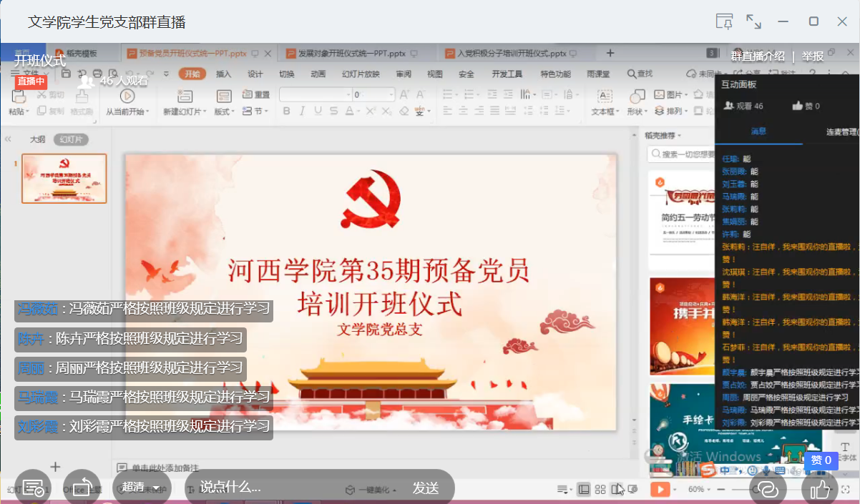Click the Text Box (文本框) icon
Viewport: 860px width, 504px height.
coord(605,96)
